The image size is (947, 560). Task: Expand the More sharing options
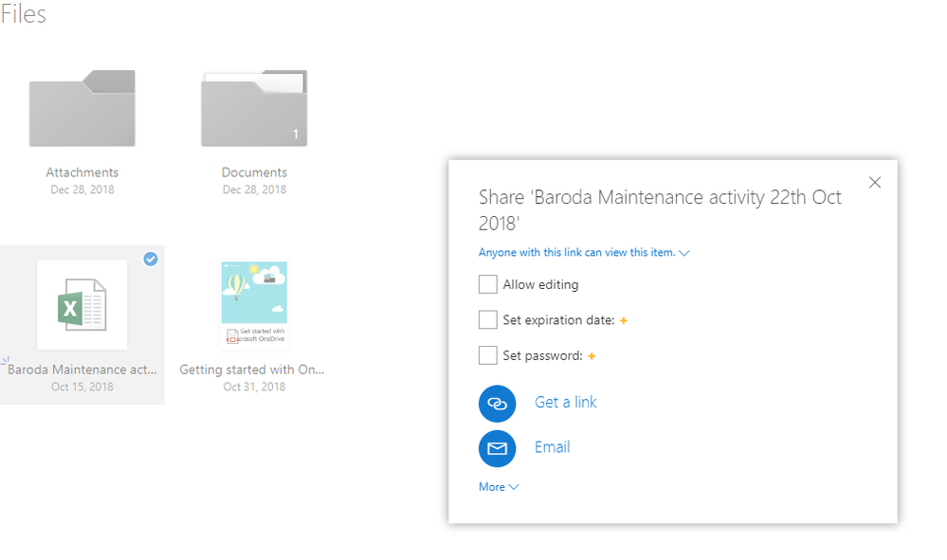pyautogui.click(x=499, y=487)
